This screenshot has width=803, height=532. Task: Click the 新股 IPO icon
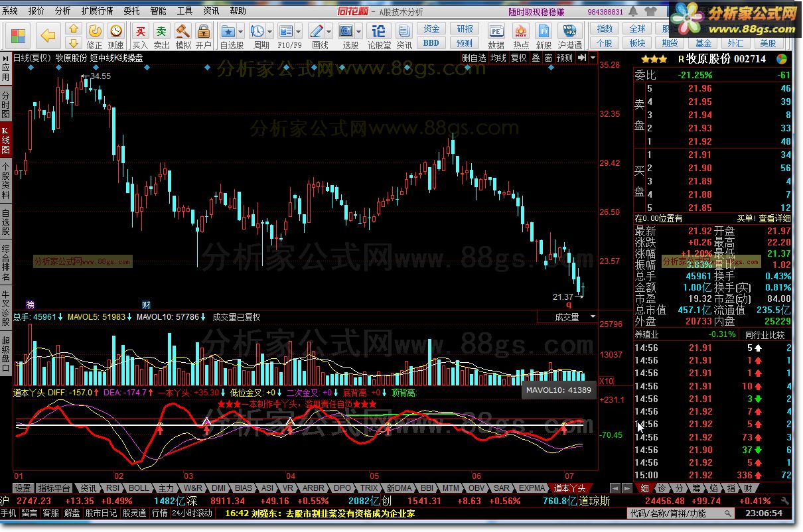click(544, 32)
